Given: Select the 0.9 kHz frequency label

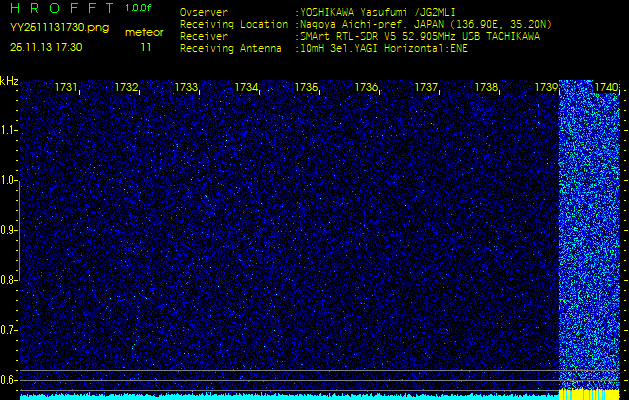Looking at the screenshot, I should coord(9,230).
